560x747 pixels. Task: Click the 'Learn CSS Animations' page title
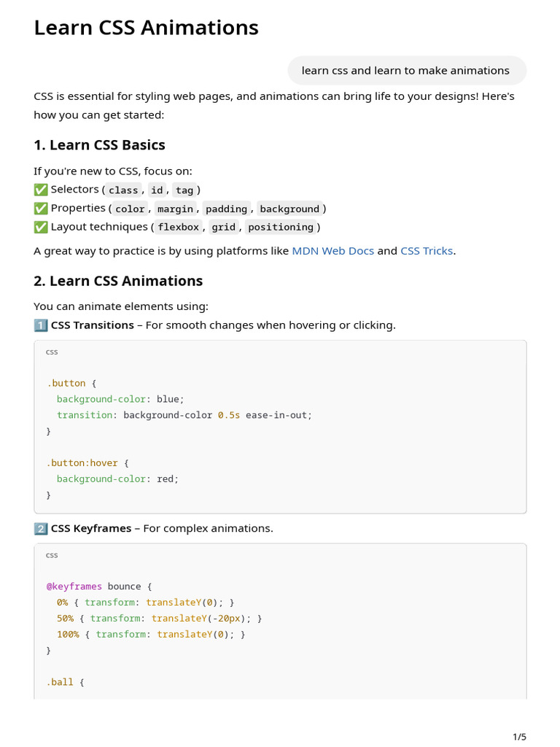(146, 28)
